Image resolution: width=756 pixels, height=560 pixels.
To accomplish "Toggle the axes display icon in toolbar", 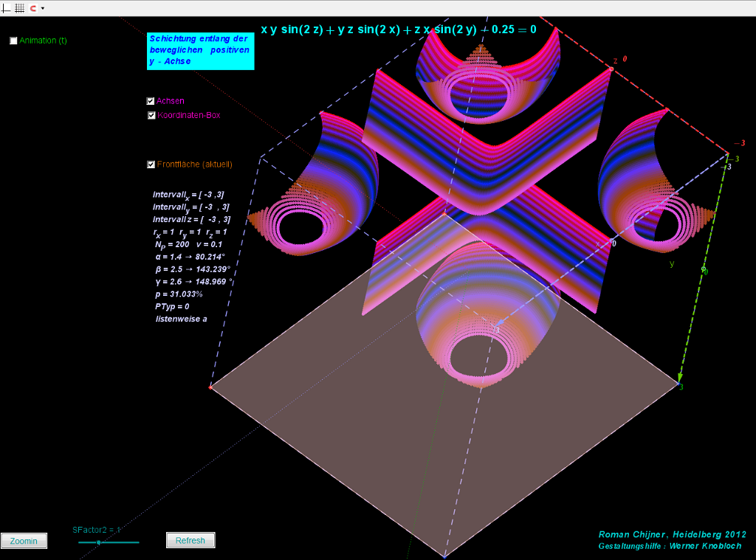I will 7,7.
